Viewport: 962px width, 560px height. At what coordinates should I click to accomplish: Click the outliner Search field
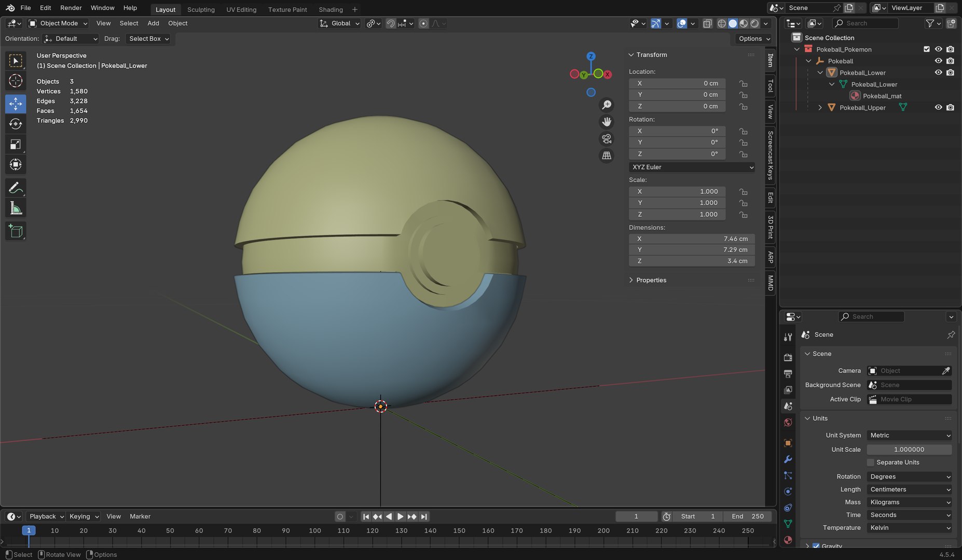(x=865, y=23)
